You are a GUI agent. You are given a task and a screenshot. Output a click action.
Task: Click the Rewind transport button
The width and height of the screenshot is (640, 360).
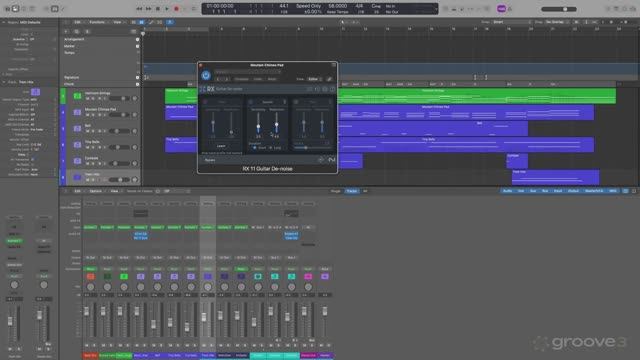point(139,9)
